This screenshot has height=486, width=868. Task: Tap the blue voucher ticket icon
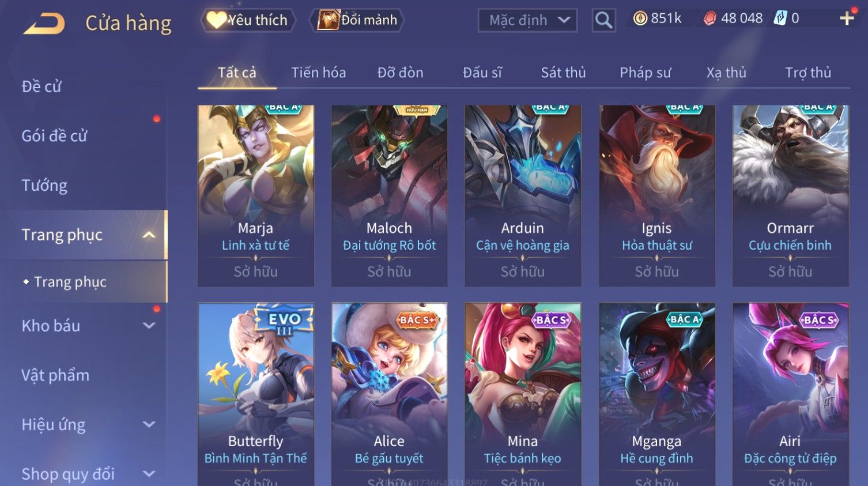click(780, 18)
